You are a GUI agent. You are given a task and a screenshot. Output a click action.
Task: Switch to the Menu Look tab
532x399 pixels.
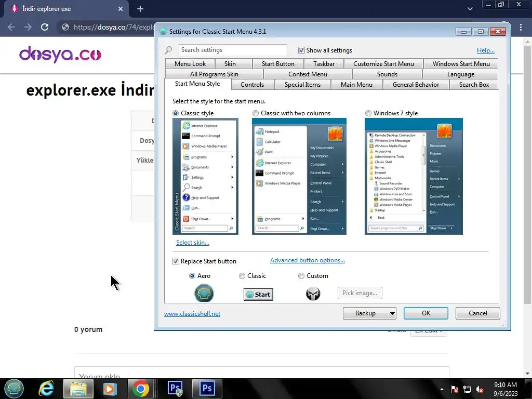coord(190,64)
